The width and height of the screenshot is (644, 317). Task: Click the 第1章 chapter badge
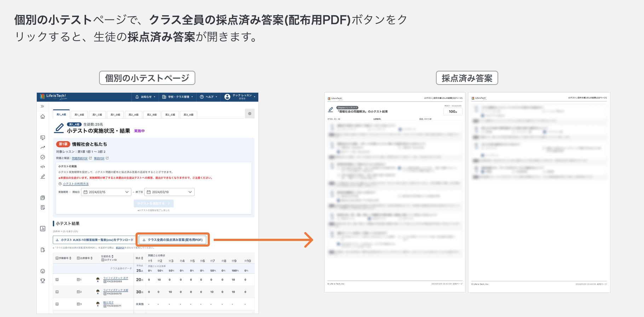pos(63,144)
